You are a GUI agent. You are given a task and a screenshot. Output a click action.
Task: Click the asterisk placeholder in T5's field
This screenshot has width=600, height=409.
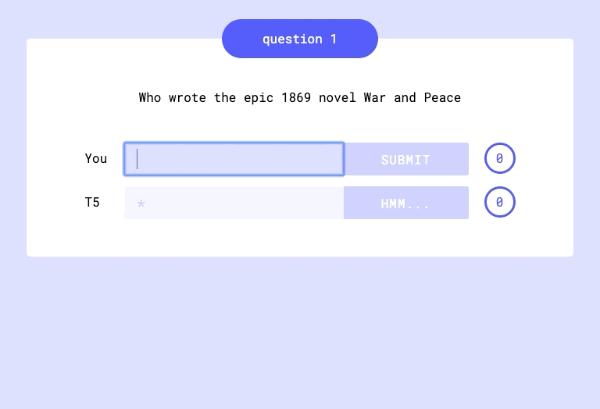141,204
